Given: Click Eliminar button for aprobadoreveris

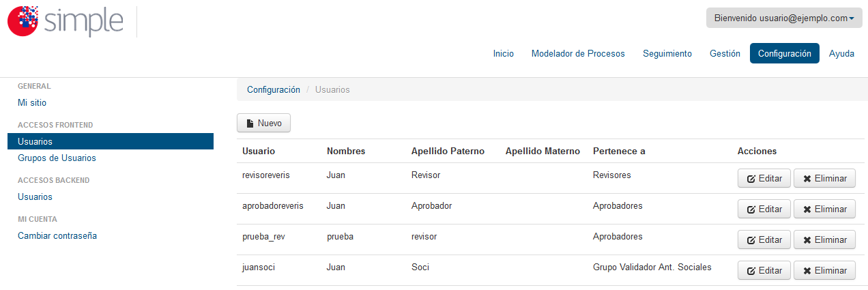Looking at the screenshot, I should 824,209.
